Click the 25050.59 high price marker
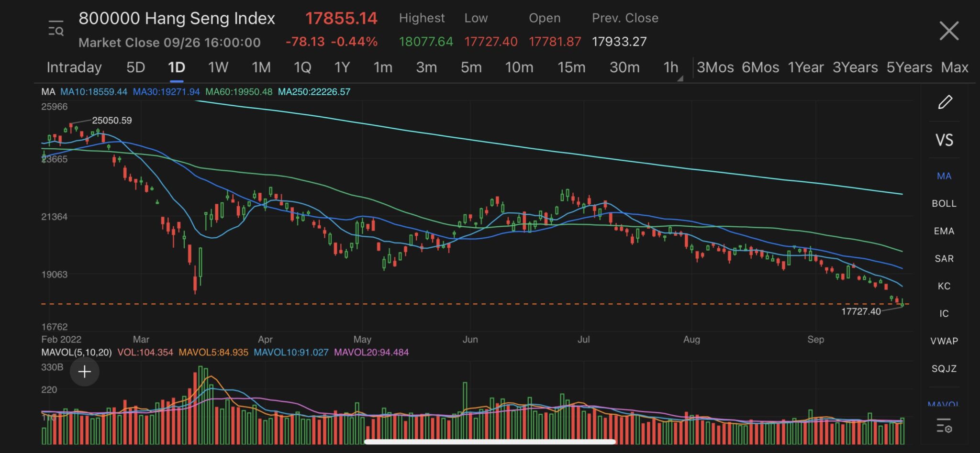Image resolution: width=980 pixels, height=453 pixels. tap(112, 121)
